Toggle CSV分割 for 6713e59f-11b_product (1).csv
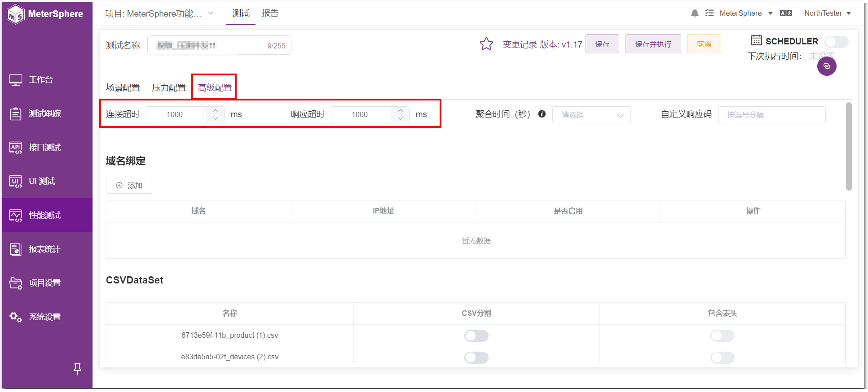 (476, 335)
